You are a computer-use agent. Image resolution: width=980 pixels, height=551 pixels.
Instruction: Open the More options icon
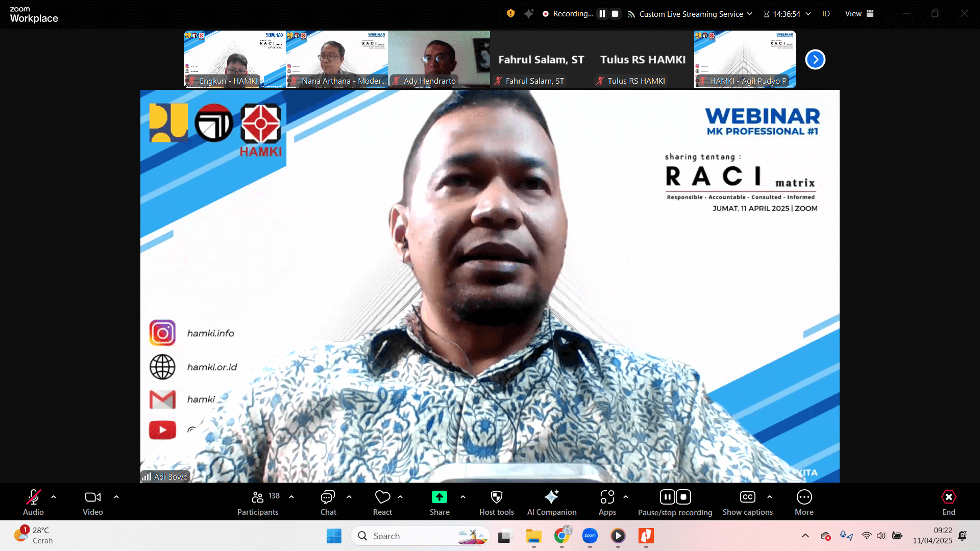(804, 497)
